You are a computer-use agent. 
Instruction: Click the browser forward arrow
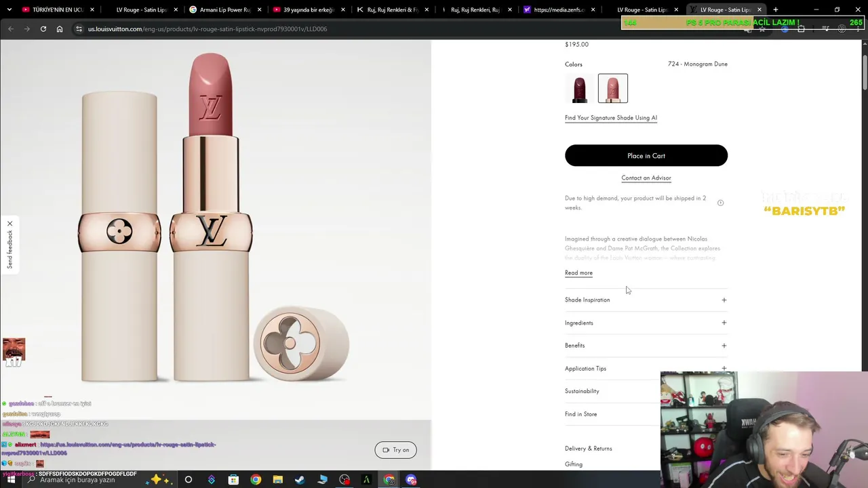(x=27, y=29)
